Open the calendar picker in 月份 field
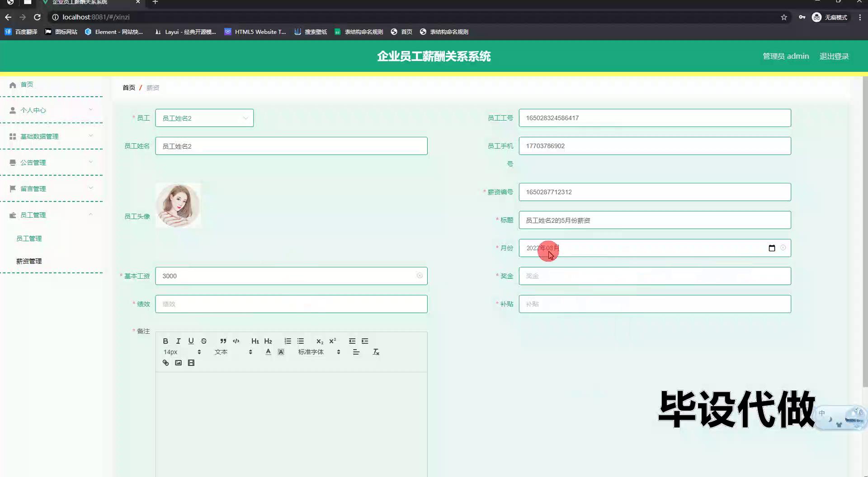868x477 pixels. point(772,248)
